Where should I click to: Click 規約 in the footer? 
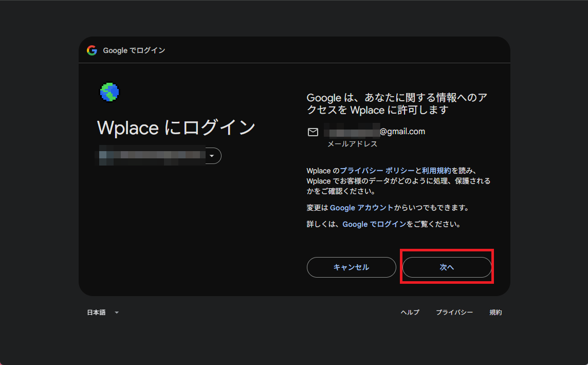pos(495,312)
